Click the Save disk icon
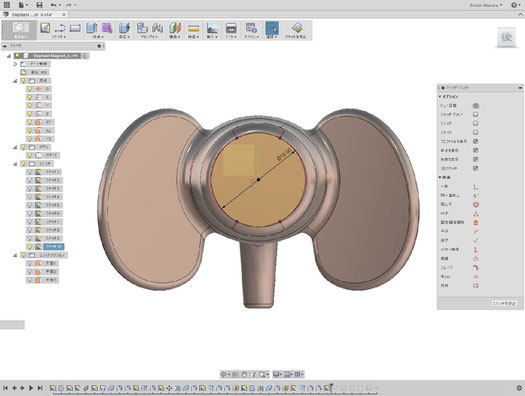The image size is (525, 396). [x=39, y=5]
